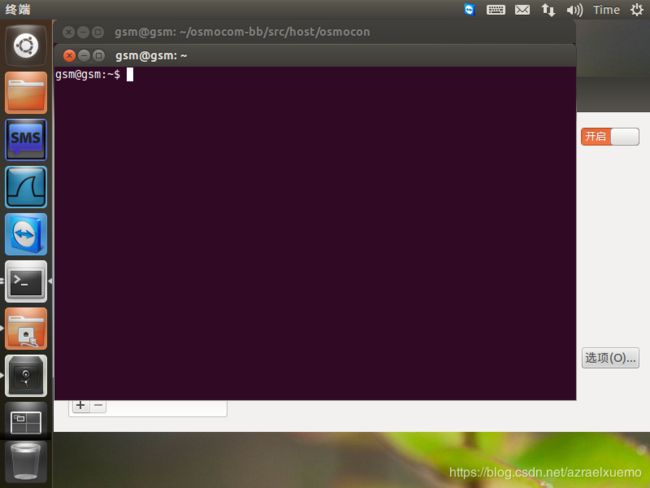Open the Ubuntu Dash home launcher

click(26, 46)
